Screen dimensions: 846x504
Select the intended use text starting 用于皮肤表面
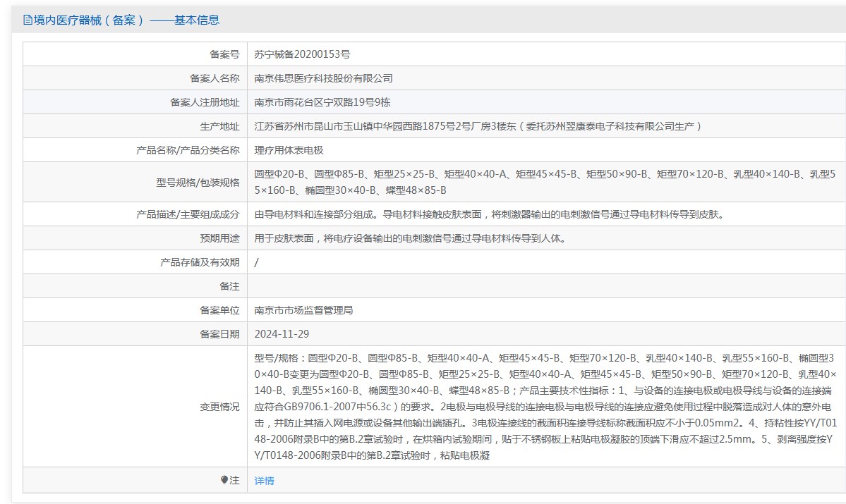tap(411, 238)
